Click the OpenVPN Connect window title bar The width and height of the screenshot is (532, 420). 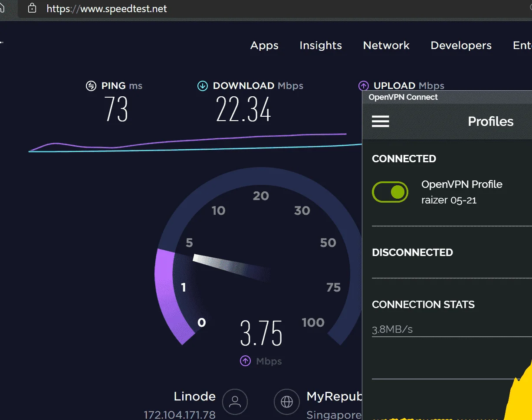pos(447,97)
